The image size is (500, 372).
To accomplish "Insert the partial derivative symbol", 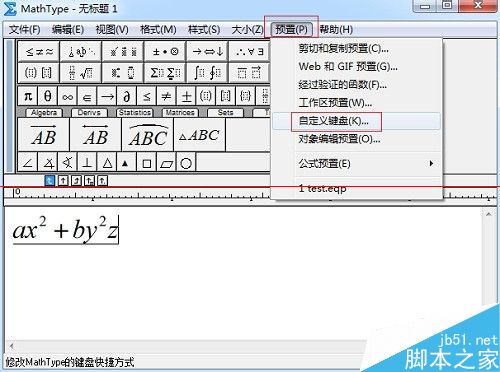I will 127,96.
